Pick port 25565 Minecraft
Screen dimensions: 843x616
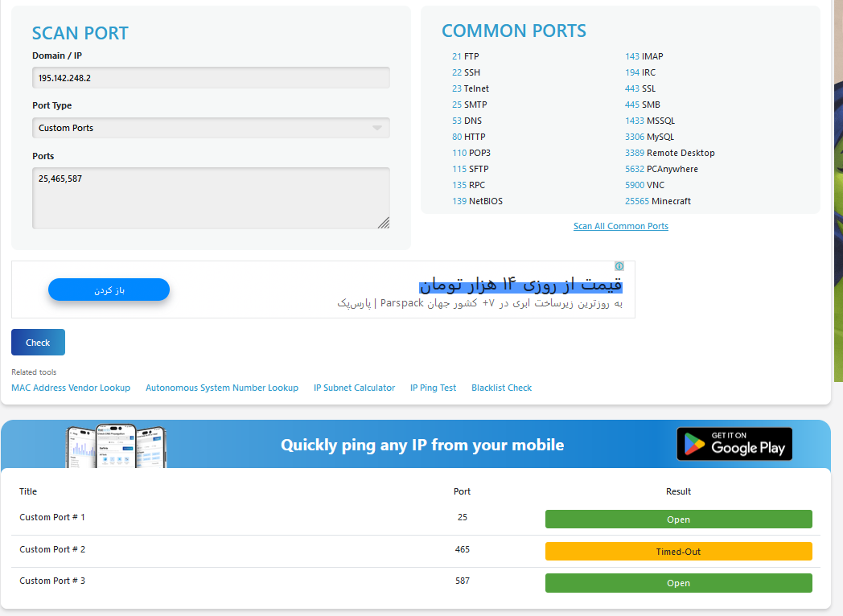[657, 202]
